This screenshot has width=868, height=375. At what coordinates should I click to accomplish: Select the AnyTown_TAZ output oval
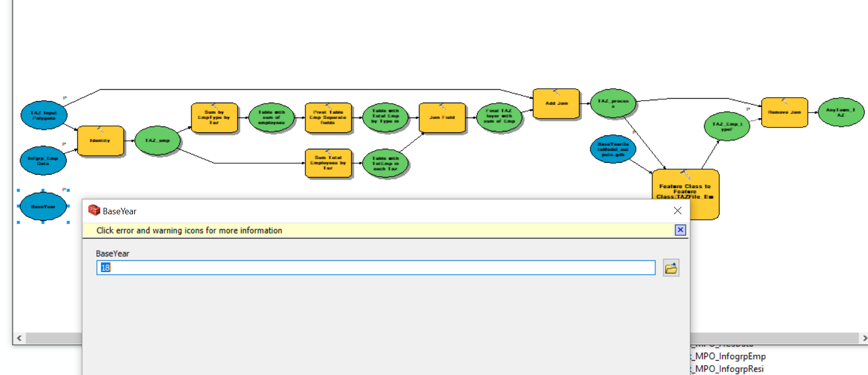pos(841,112)
